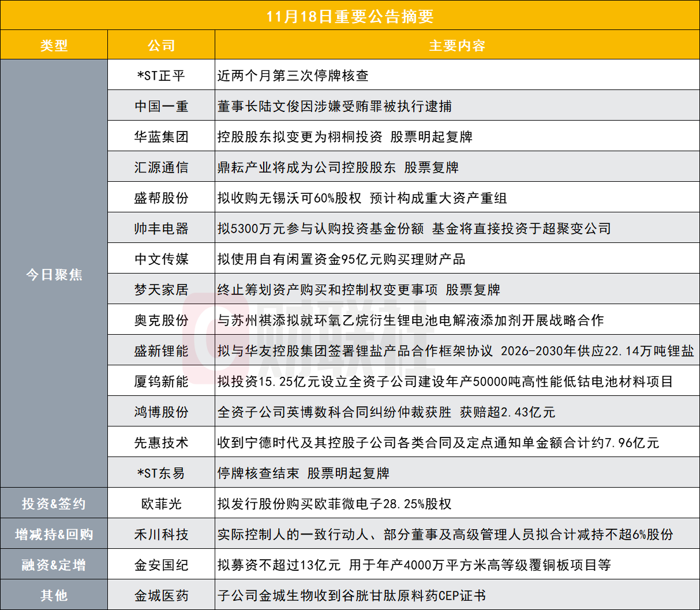Select the '公司' column header
The width and height of the screenshot is (700, 610).
[x=161, y=46]
